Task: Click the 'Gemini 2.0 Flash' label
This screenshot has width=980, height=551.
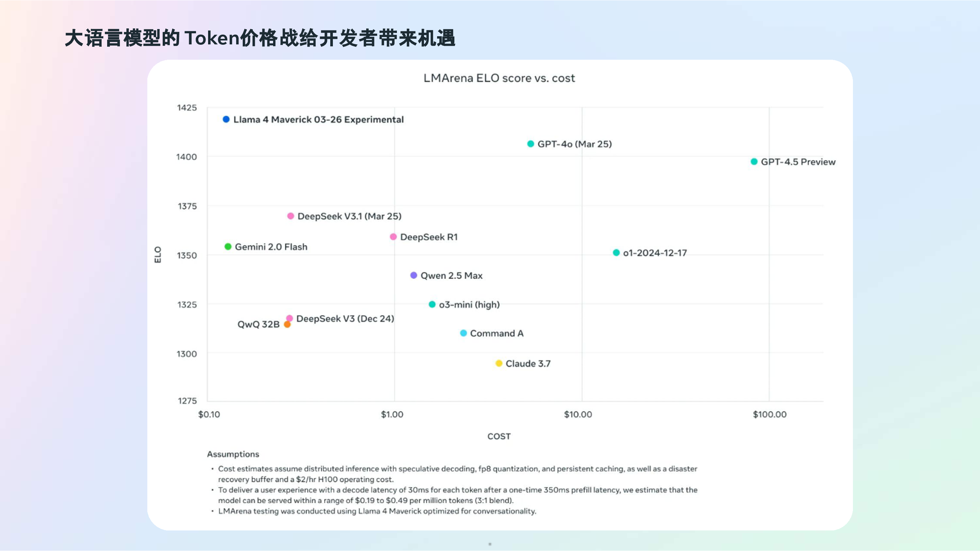Action: pyautogui.click(x=271, y=247)
